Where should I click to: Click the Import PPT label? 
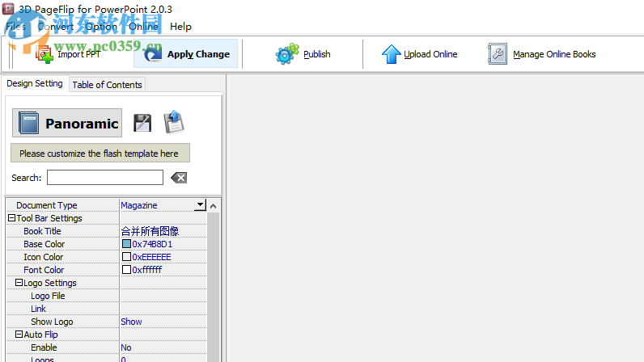point(78,54)
